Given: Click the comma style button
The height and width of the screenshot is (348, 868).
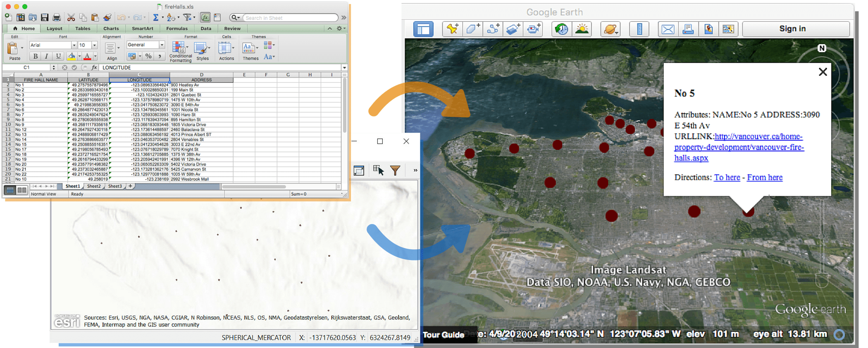Looking at the screenshot, I should [160, 56].
